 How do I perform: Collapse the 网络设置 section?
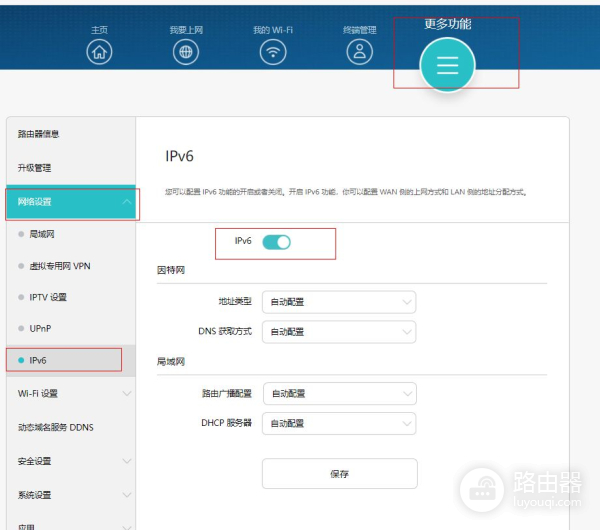tap(71, 202)
